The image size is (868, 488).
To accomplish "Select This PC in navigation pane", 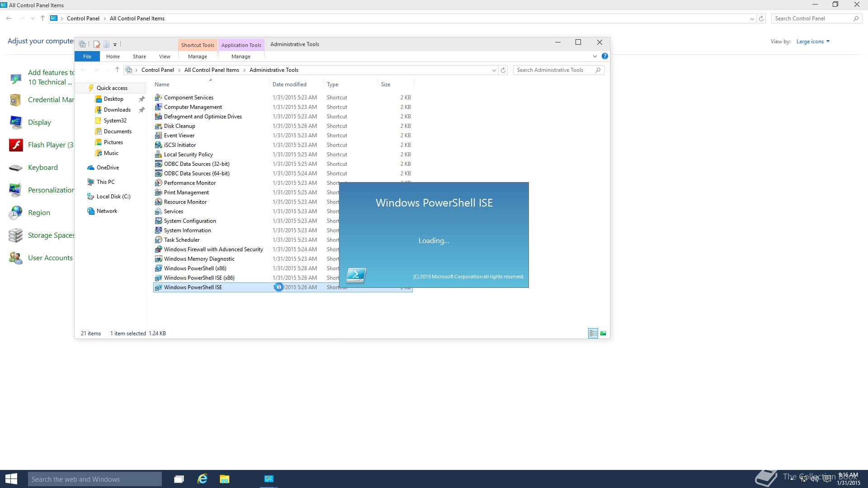I will coord(105,182).
